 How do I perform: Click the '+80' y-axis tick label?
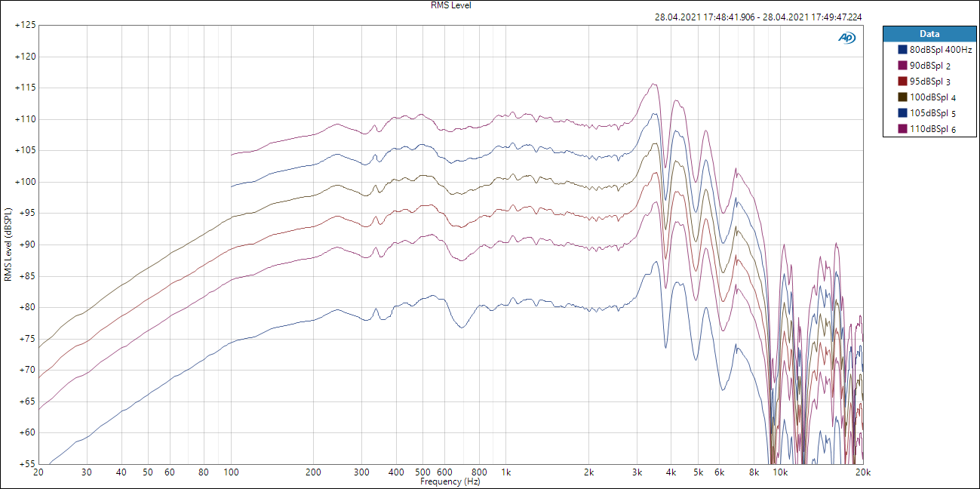click(x=28, y=307)
